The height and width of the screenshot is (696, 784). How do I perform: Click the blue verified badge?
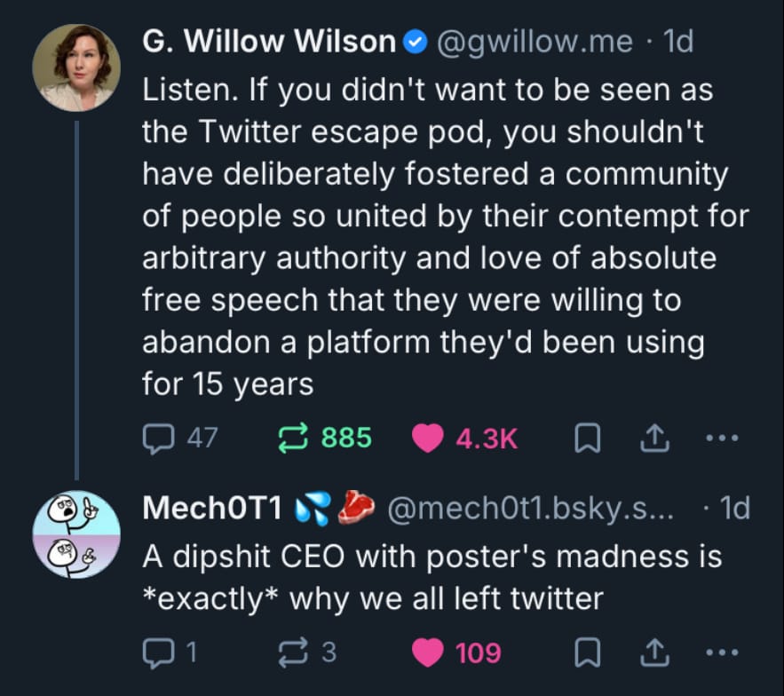(416, 42)
